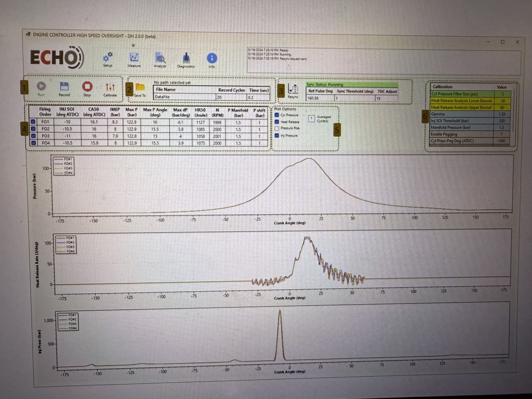Select the Record Cycles value field
Image resolution: width=532 pixels, height=399 pixels.
click(231, 97)
